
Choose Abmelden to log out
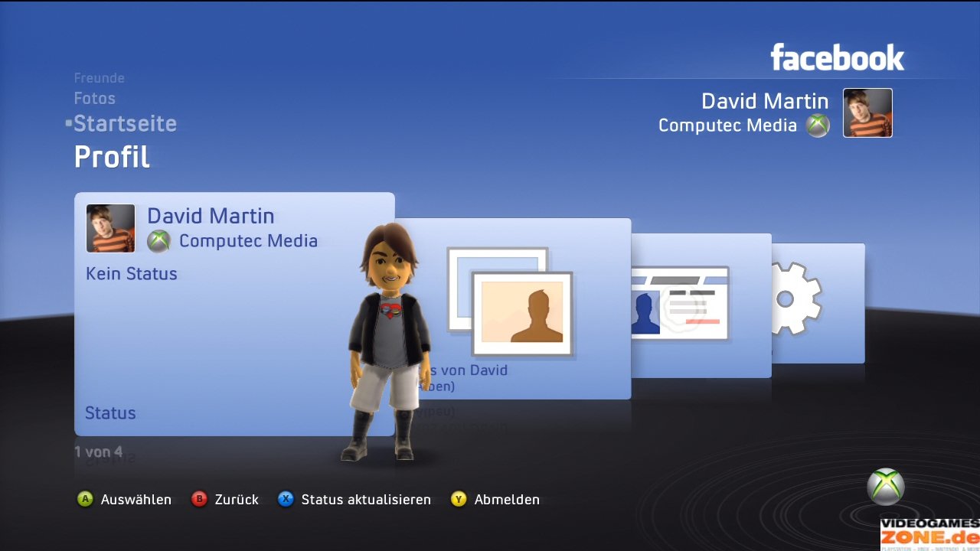tap(507, 500)
